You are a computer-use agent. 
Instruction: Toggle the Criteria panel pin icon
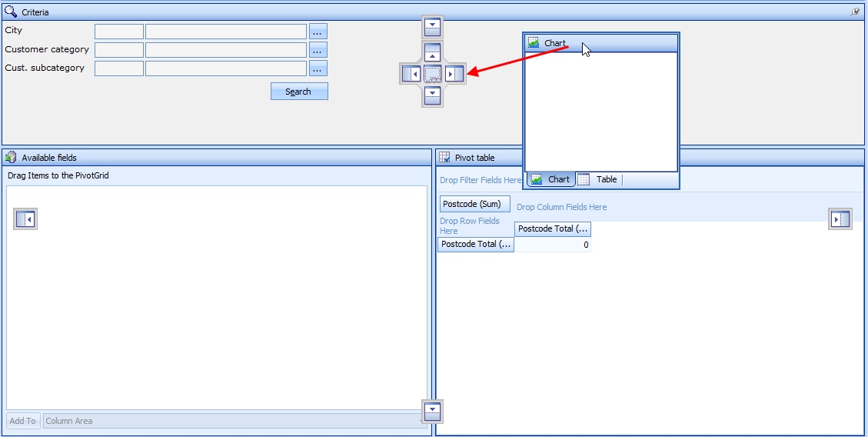point(855,12)
